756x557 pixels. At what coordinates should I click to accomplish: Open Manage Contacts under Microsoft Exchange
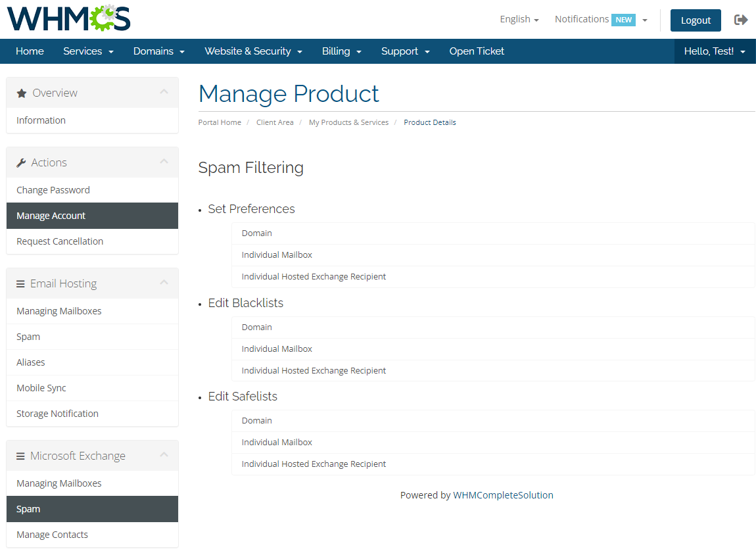(x=92, y=535)
